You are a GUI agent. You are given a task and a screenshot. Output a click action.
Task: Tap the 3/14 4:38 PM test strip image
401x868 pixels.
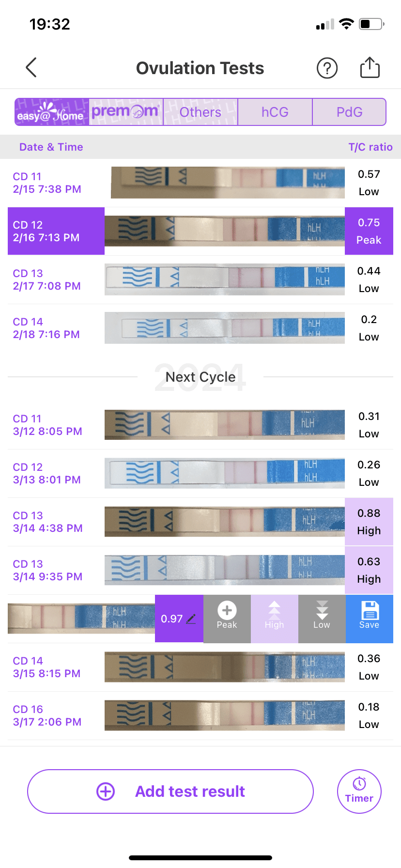pos(224,522)
